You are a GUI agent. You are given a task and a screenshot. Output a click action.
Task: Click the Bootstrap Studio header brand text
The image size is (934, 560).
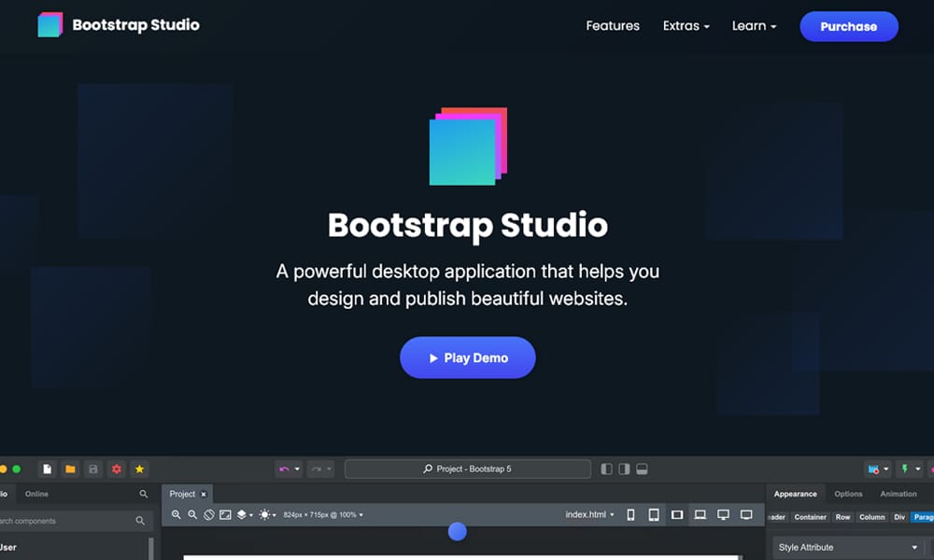tap(135, 25)
